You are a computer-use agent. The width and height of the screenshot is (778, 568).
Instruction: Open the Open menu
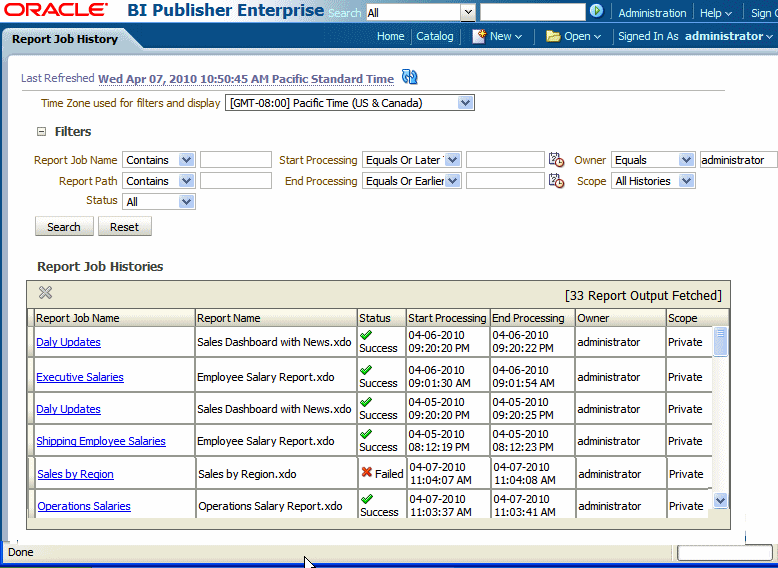pyautogui.click(x=583, y=36)
